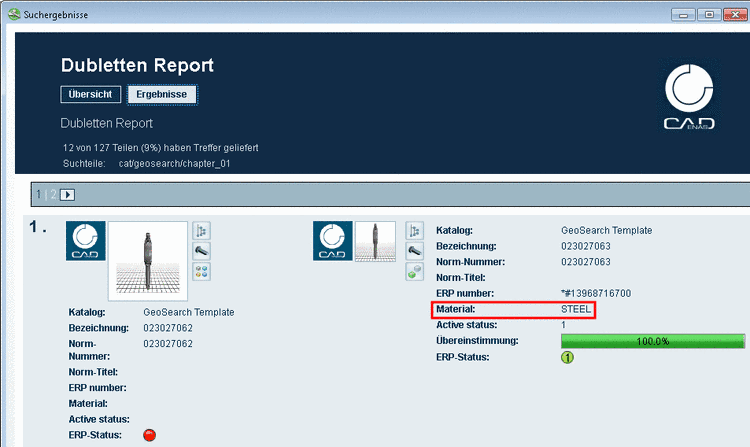Image resolution: width=750 pixels, height=447 pixels.
Task: Select page 1 of results
Action: coord(39,195)
